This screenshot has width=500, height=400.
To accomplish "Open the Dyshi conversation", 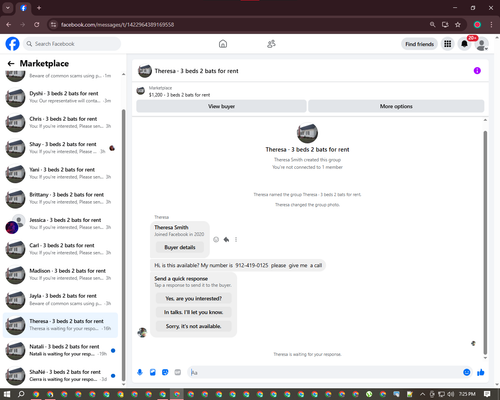I will [60, 97].
